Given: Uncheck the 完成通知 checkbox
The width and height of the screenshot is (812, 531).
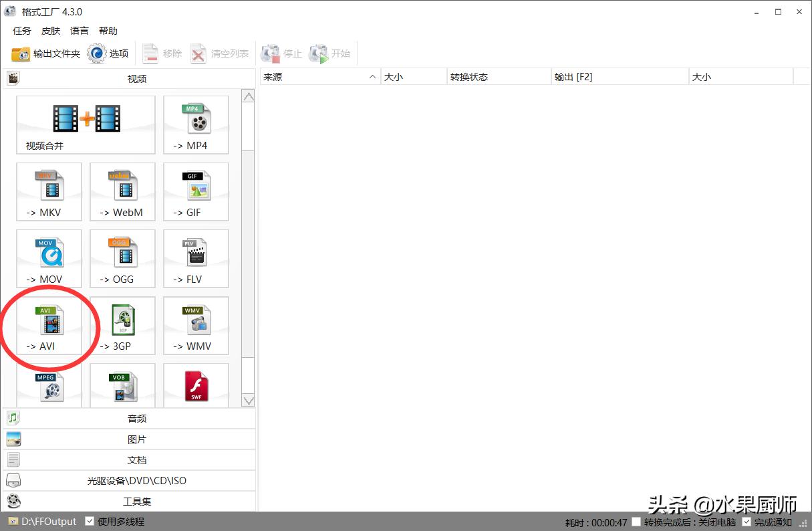Looking at the screenshot, I should point(747,522).
